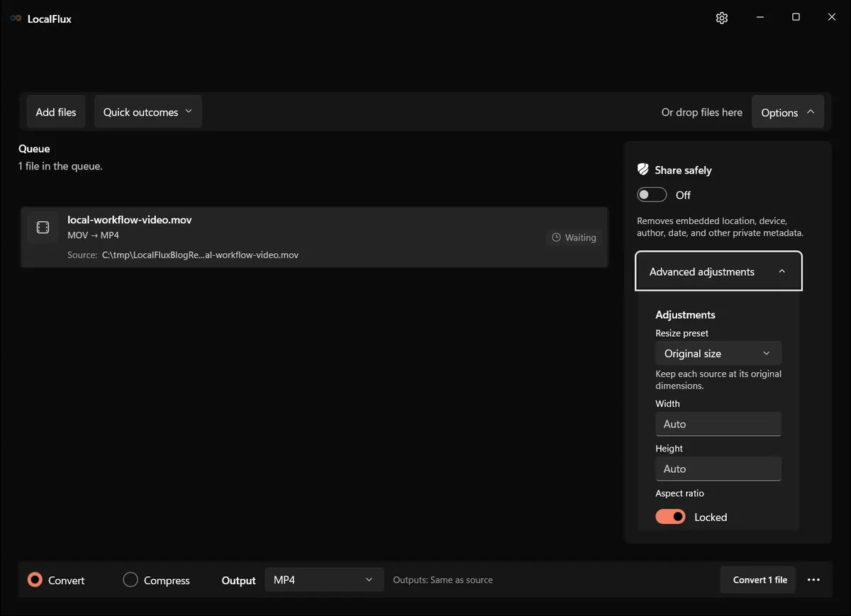Click the source path C:\tmp\LocalFluxBlogRe… text
Viewport: 851px width, 616px height.
pyautogui.click(x=200, y=254)
